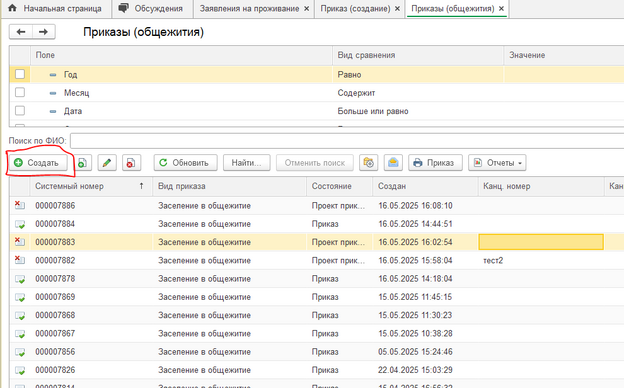Print using the Приказ button
Viewport: 624px width, 388px height.
[435, 163]
